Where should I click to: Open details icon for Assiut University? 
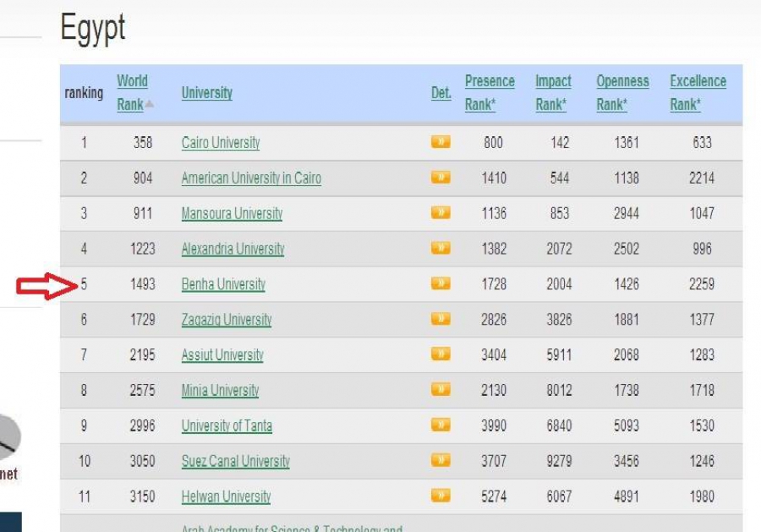441,354
